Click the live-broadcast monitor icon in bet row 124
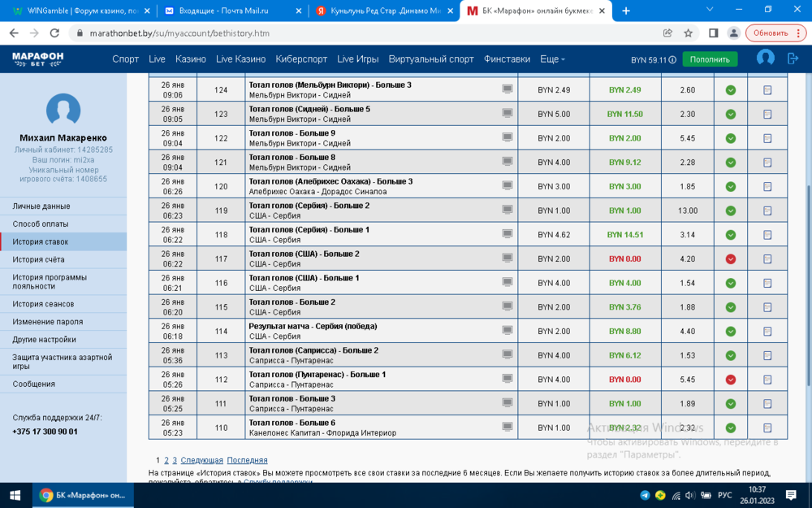Screen dimensions: 812x508 (x=508, y=89)
